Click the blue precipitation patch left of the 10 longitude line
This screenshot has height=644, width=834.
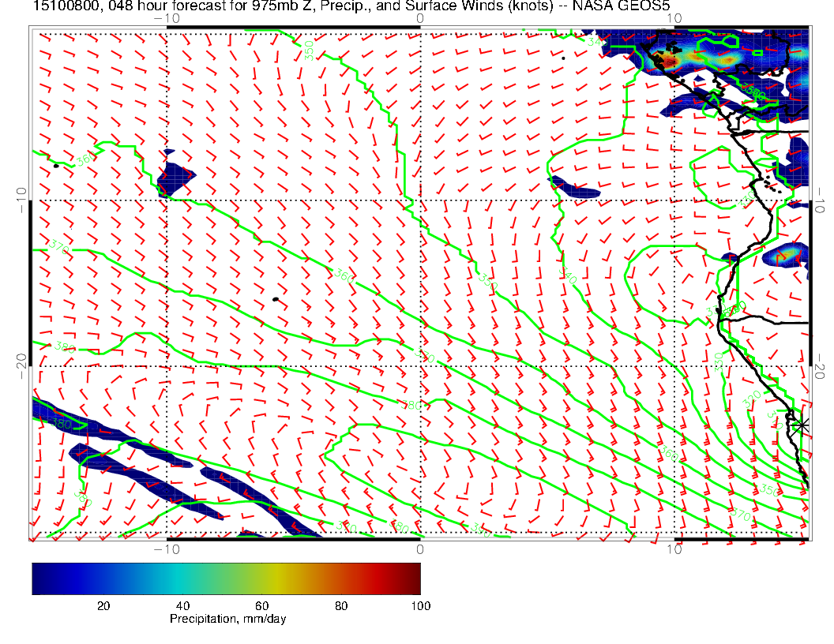tap(576, 188)
